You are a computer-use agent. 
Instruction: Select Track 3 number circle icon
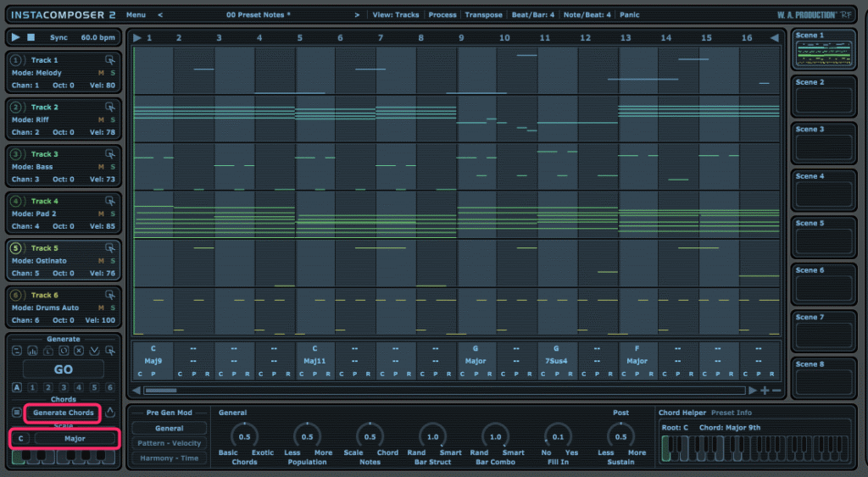click(16, 154)
